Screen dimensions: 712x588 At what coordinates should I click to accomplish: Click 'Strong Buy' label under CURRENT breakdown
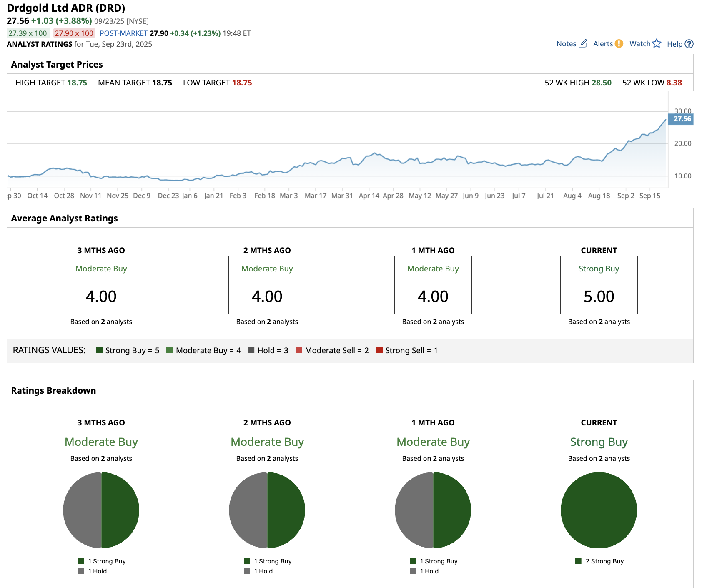click(599, 442)
